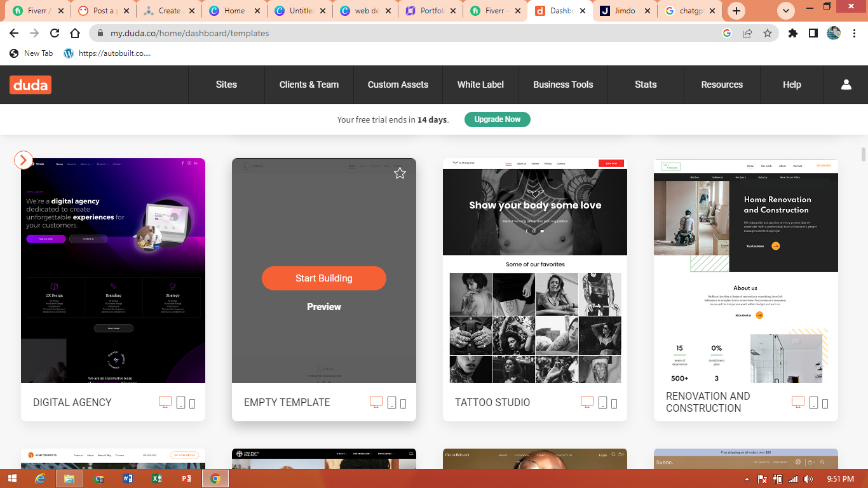
Task: Reload the Duda templates page
Action: tap(55, 33)
